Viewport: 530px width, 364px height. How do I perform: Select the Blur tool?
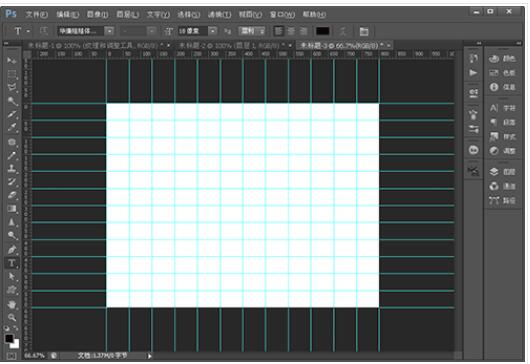pyautogui.click(x=11, y=222)
